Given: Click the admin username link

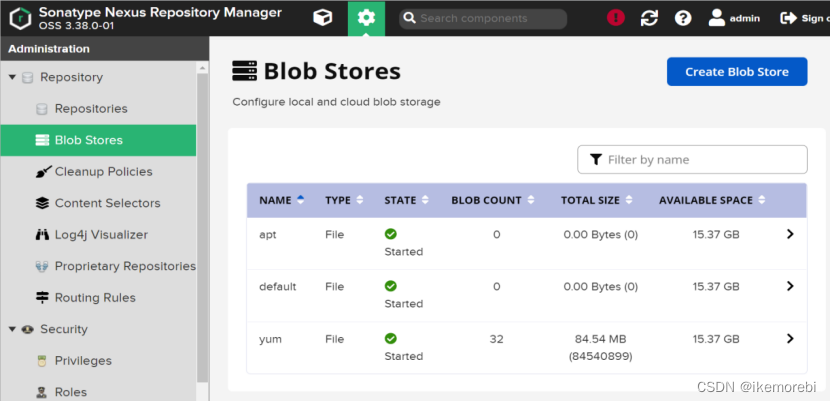Looking at the screenshot, I should click(x=745, y=19).
